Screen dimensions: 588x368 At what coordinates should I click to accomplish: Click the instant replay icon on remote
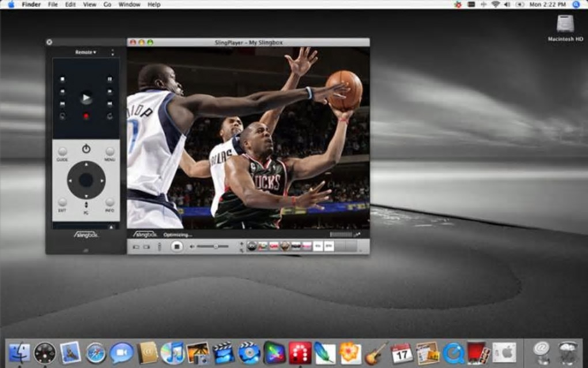[63, 117]
